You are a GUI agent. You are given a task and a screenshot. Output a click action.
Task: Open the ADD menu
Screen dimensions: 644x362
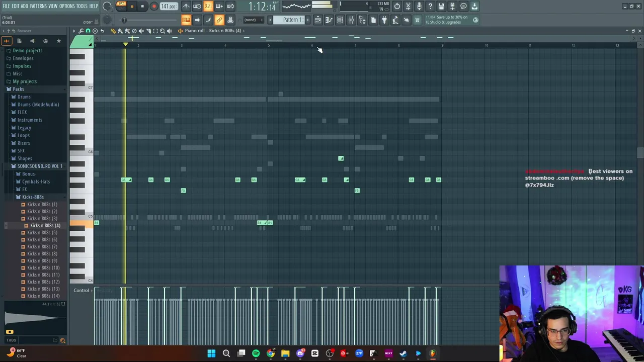(24, 6)
